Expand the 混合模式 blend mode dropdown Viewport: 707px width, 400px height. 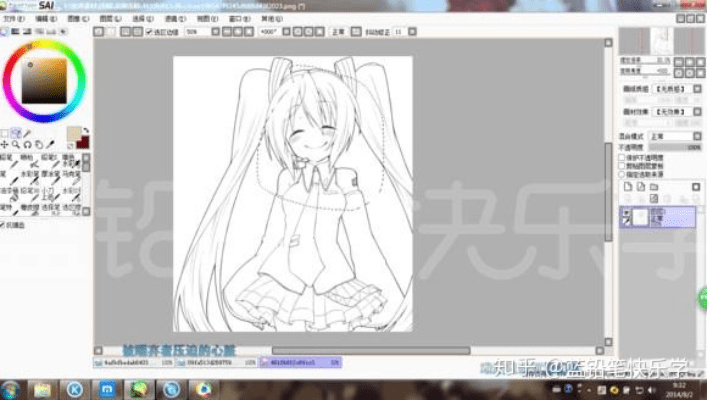coord(672,135)
